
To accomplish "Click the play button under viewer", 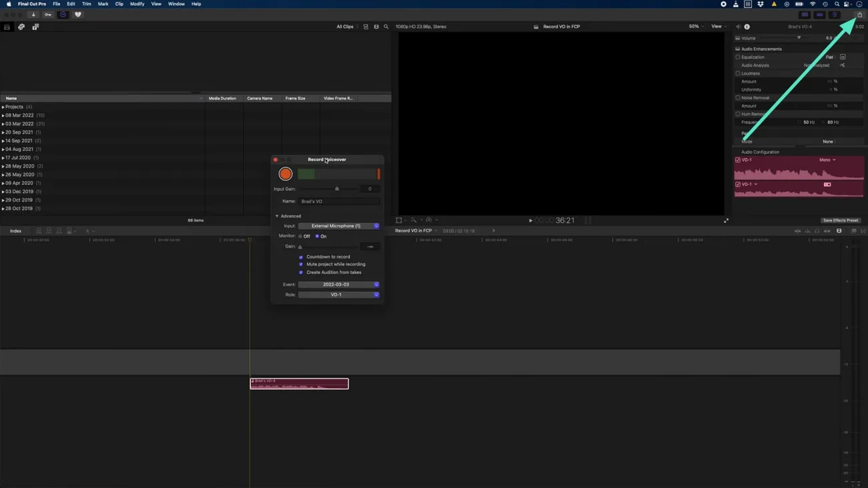I will pyautogui.click(x=531, y=220).
